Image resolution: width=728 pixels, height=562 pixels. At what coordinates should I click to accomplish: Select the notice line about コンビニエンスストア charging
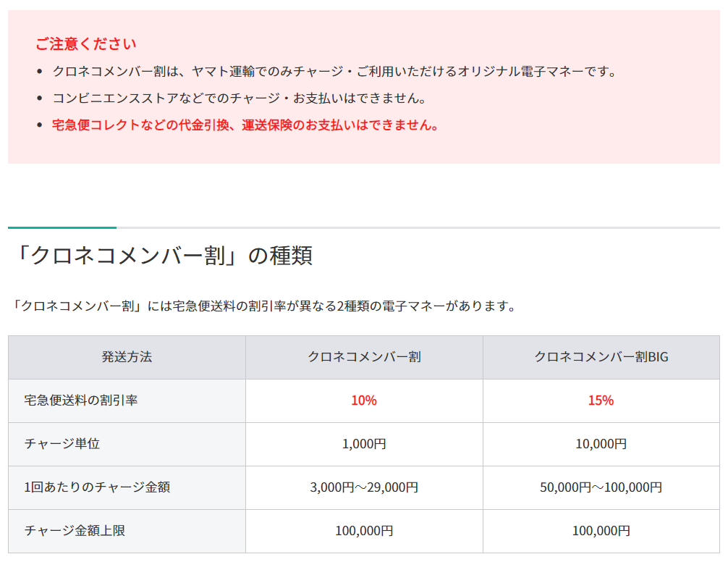239,98
